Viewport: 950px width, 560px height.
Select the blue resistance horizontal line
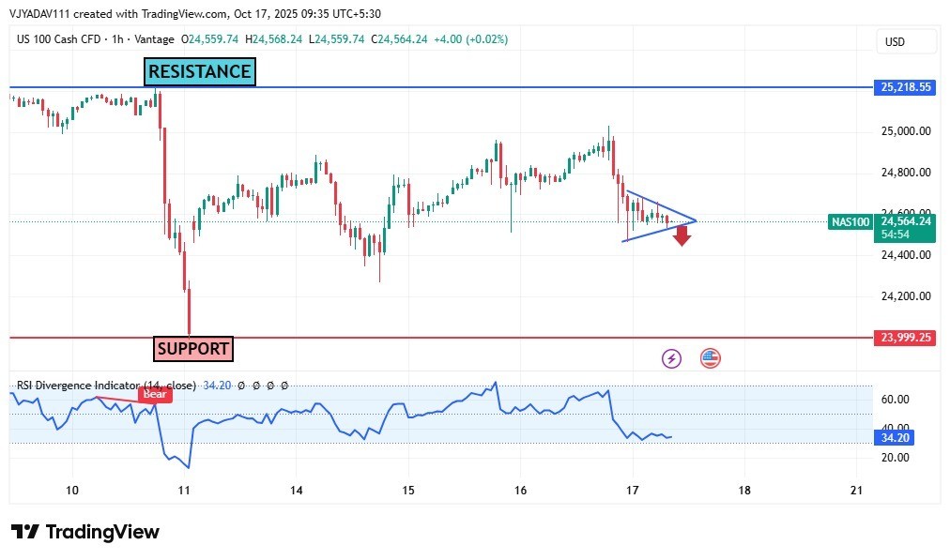[469, 87]
